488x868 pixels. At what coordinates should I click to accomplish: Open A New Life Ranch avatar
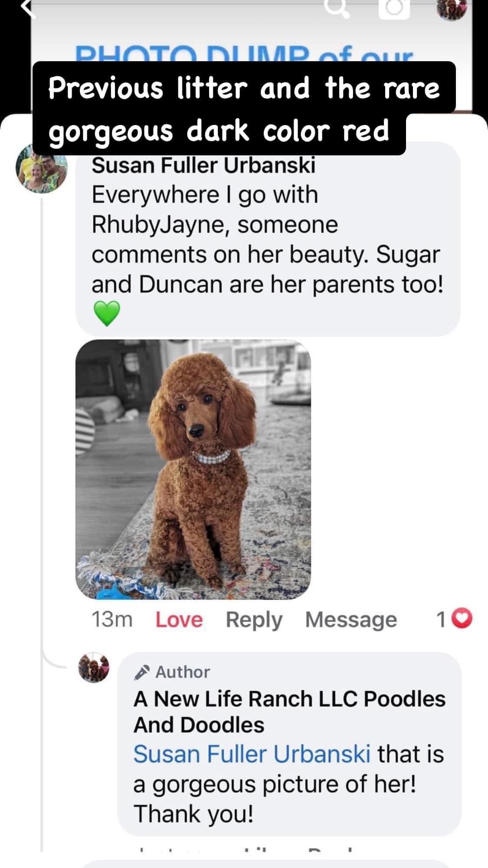94,667
